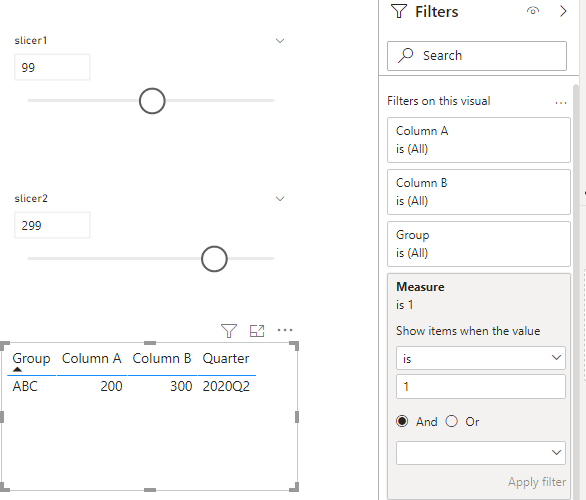Open more options for Filters on this visual
This screenshot has width=586, height=500.
pyautogui.click(x=561, y=102)
